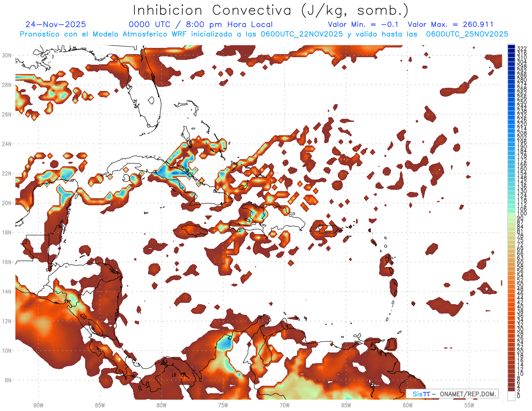Click the "12N" latitude label
This screenshot has height=411, width=532.
8,321
